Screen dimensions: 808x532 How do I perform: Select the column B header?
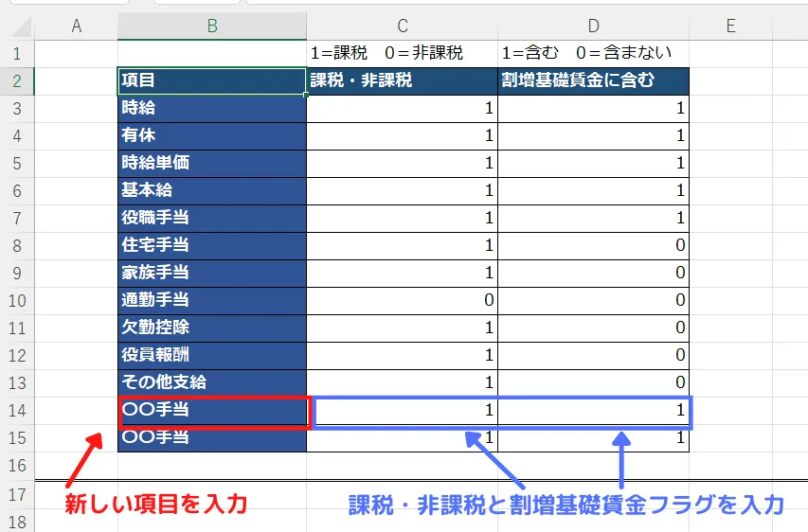coord(212,27)
